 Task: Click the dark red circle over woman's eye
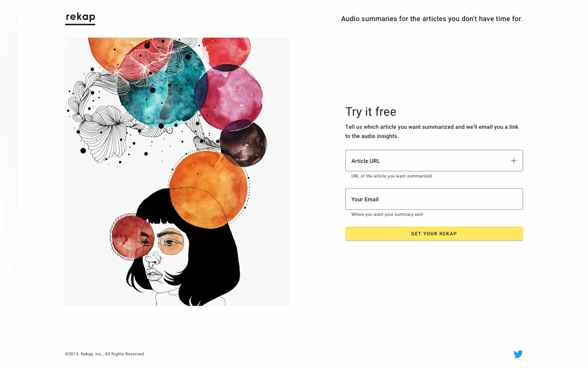pos(132,237)
